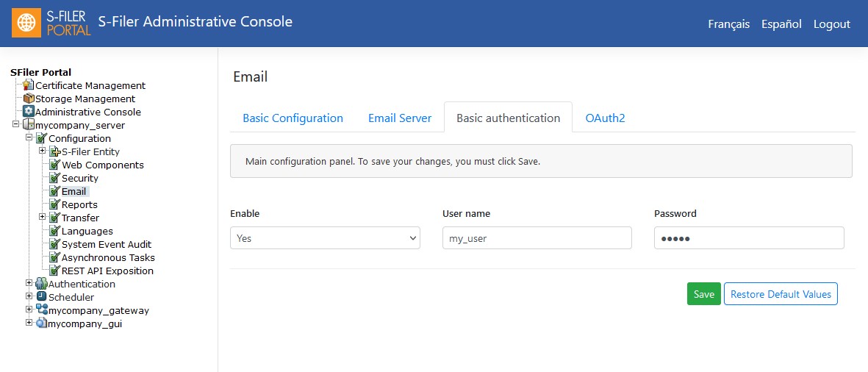
Task: Select REST API Exposition tree item
Action: pyautogui.click(x=107, y=271)
